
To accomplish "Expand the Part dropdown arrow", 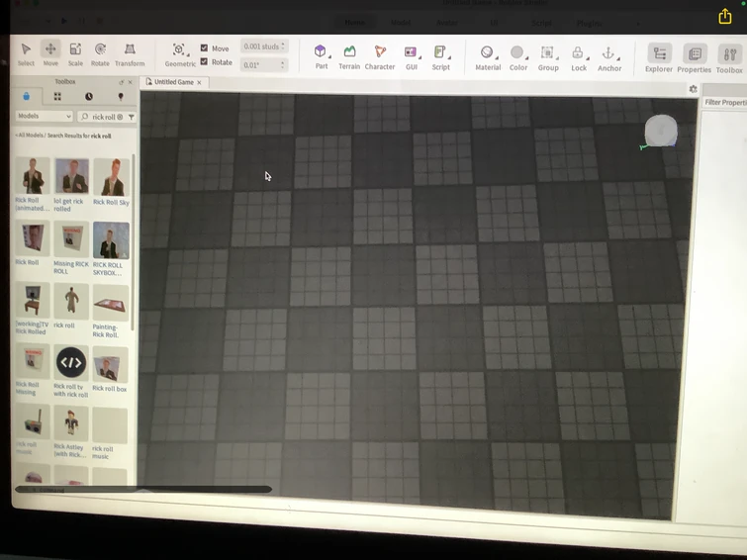I will [330, 56].
